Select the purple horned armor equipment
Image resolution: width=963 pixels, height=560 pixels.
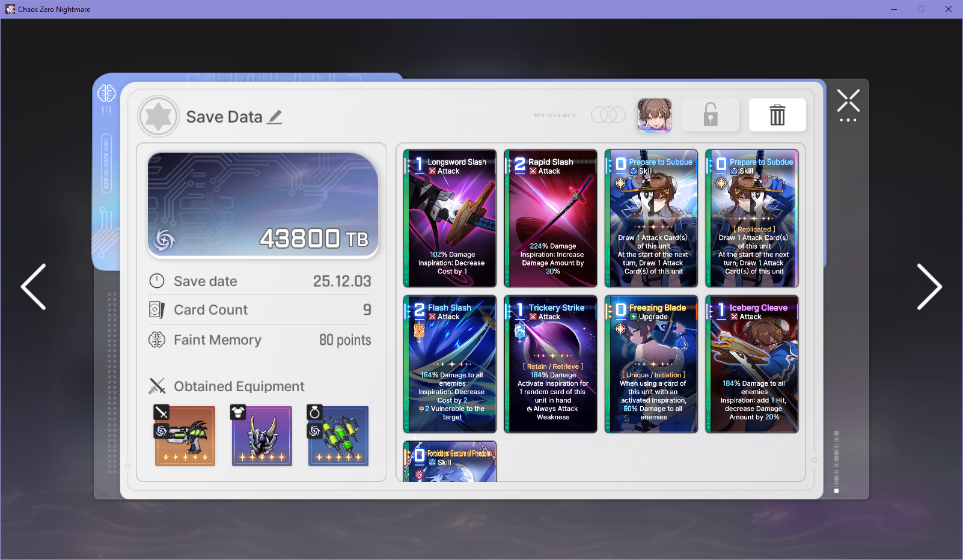click(262, 436)
